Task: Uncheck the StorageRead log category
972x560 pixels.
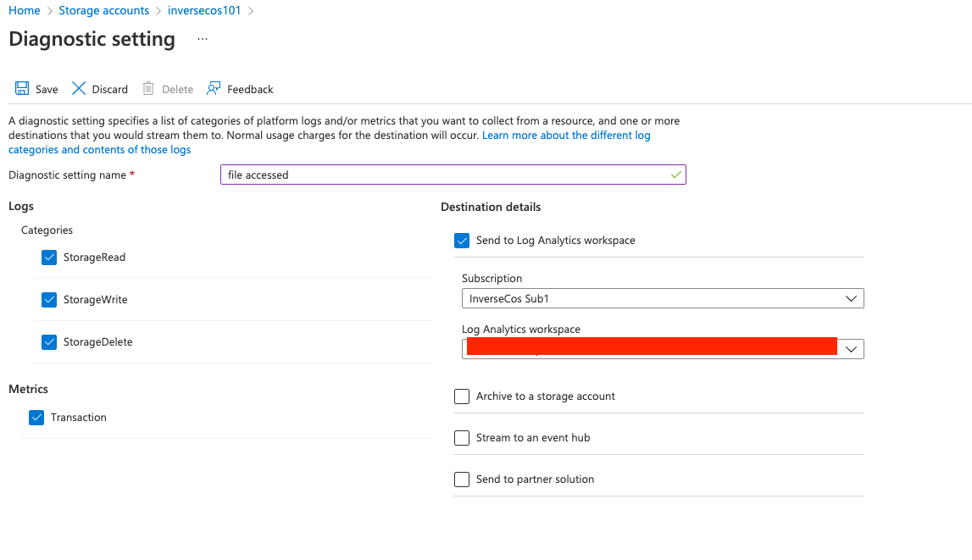Action: [49, 258]
